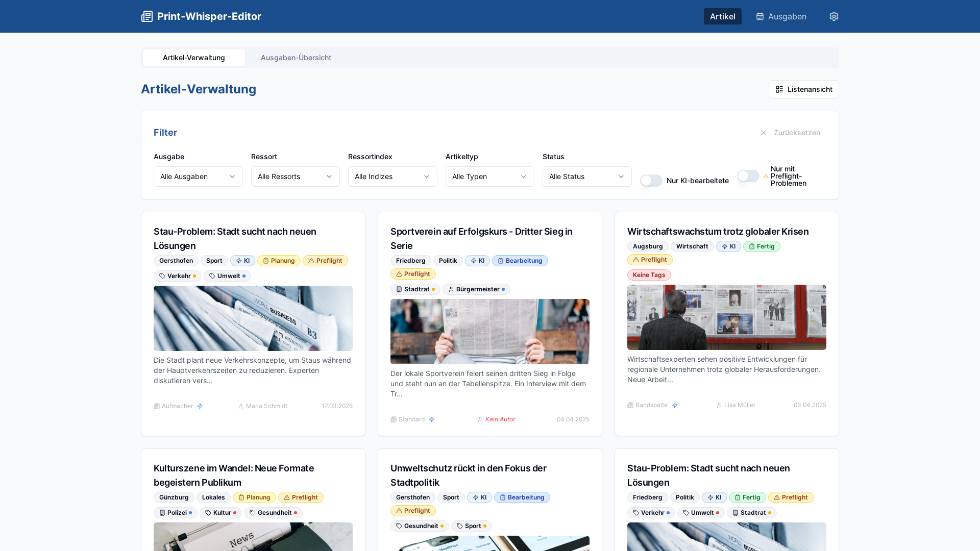Click the layout icon before Aufmacher
The image size is (980, 551).
pos(157,406)
